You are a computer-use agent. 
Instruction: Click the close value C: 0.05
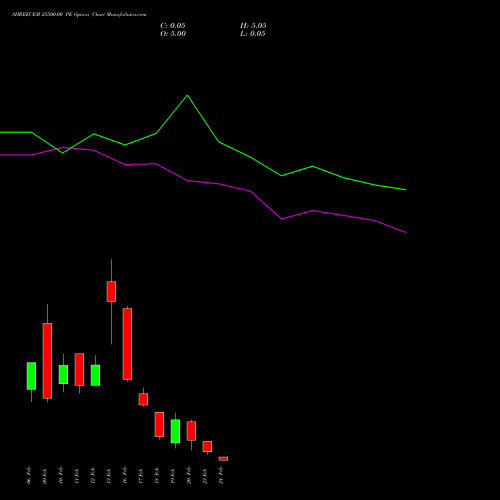click(173, 26)
